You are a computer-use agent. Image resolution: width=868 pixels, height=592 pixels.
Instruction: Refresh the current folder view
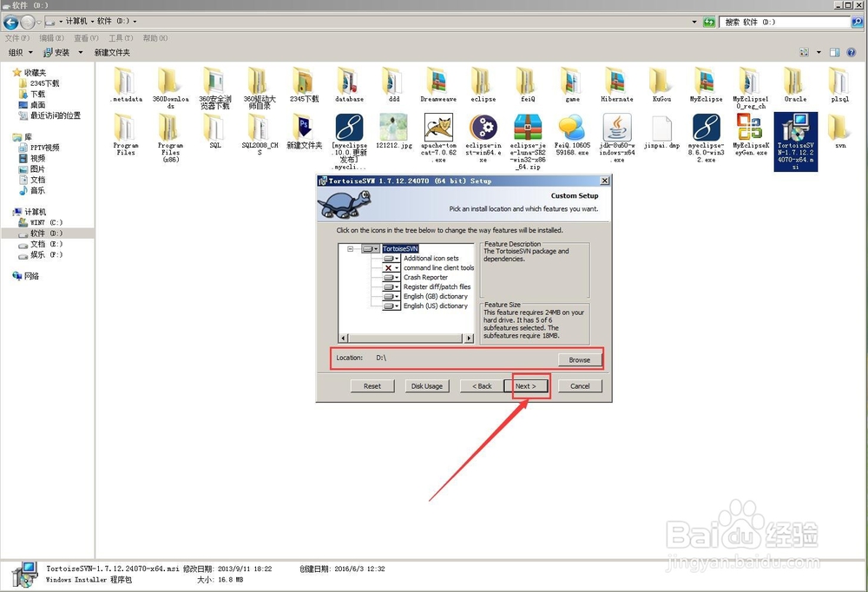click(709, 23)
